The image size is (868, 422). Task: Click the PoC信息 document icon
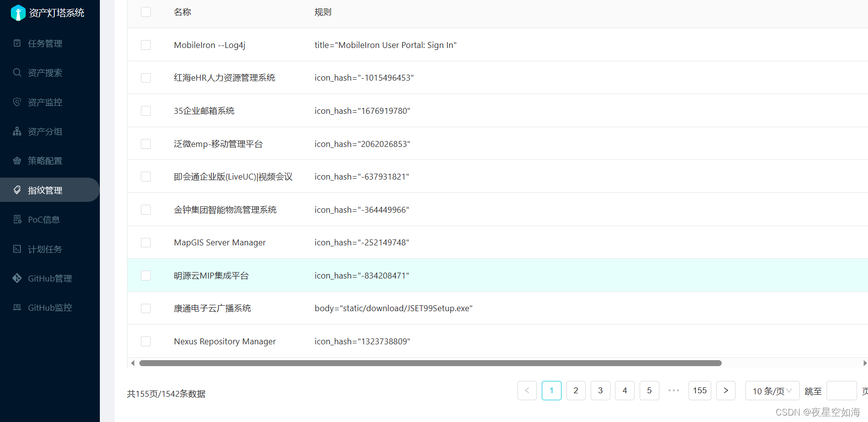coord(17,219)
